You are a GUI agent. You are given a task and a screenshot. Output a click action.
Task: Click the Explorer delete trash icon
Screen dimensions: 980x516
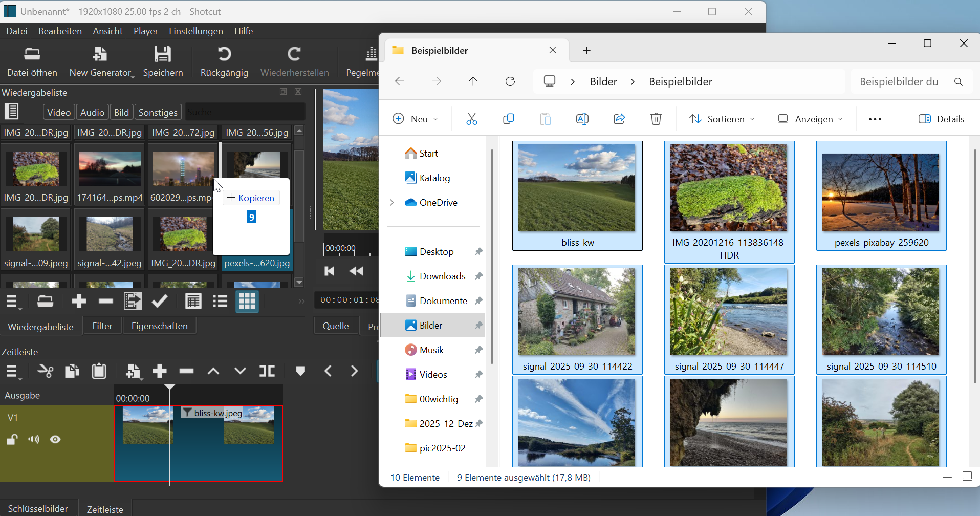[x=656, y=119]
